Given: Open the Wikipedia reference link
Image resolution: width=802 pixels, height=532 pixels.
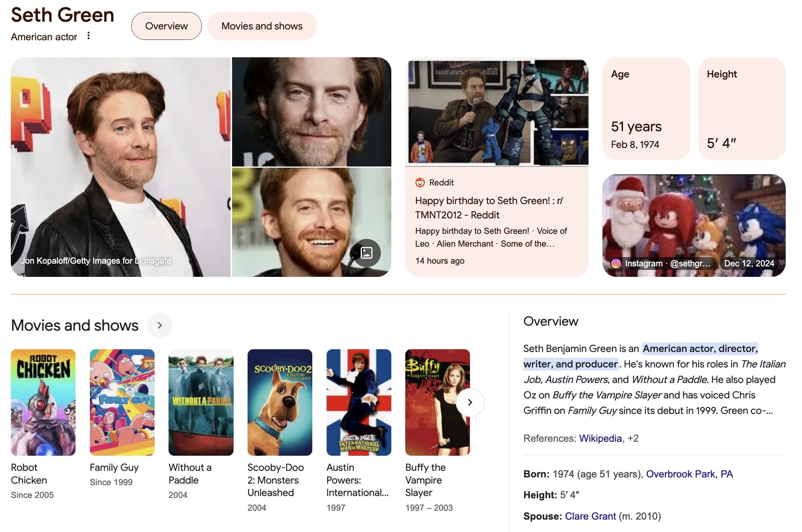Looking at the screenshot, I should point(600,438).
